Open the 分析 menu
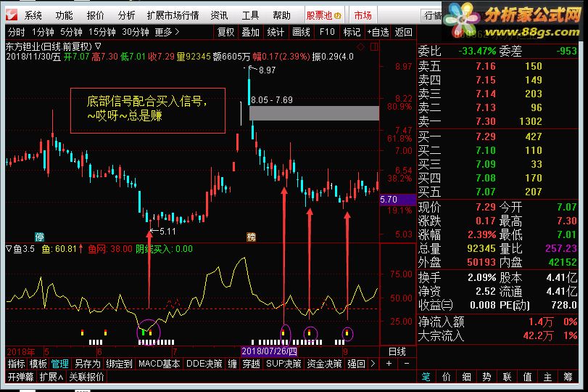Screen dimensions: 588x392 [126, 15]
